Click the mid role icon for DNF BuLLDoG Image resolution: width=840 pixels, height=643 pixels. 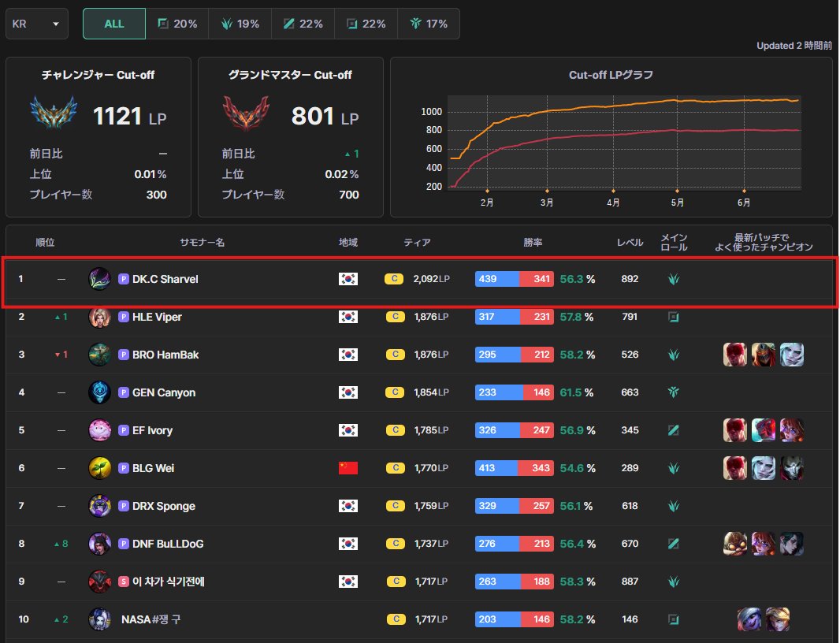pyautogui.click(x=674, y=544)
